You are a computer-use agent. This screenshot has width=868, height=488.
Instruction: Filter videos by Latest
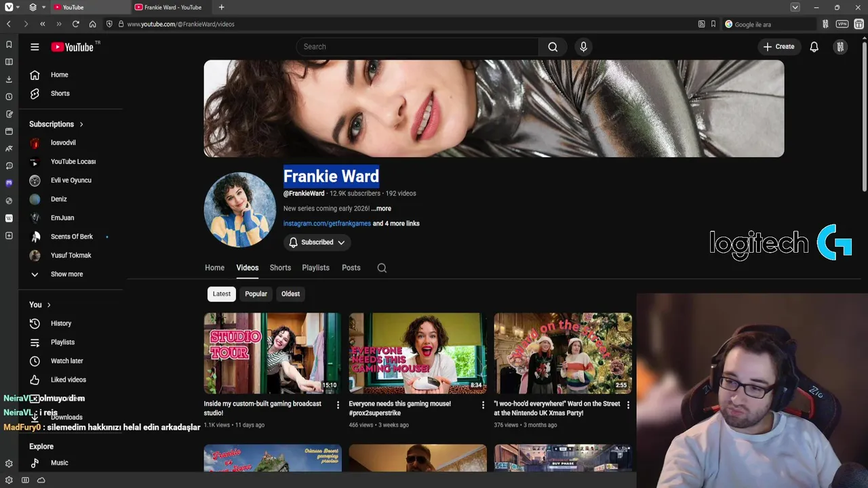[x=222, y=293]
